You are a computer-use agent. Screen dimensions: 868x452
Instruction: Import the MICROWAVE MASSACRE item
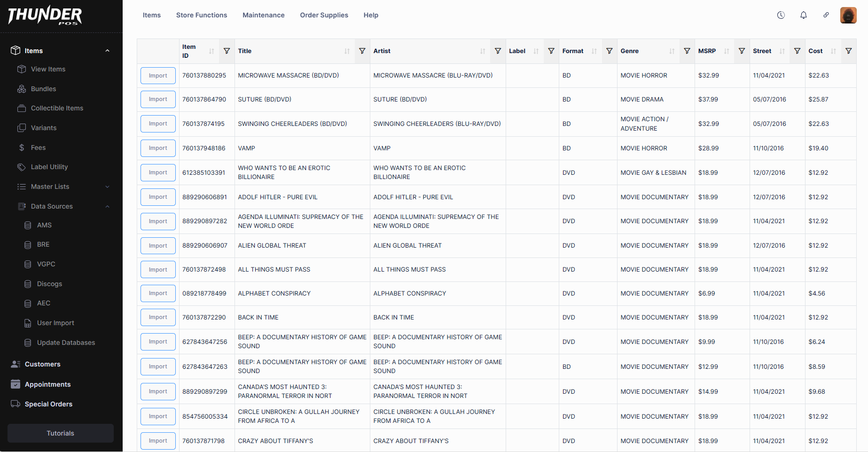click(x=158, y=76)
